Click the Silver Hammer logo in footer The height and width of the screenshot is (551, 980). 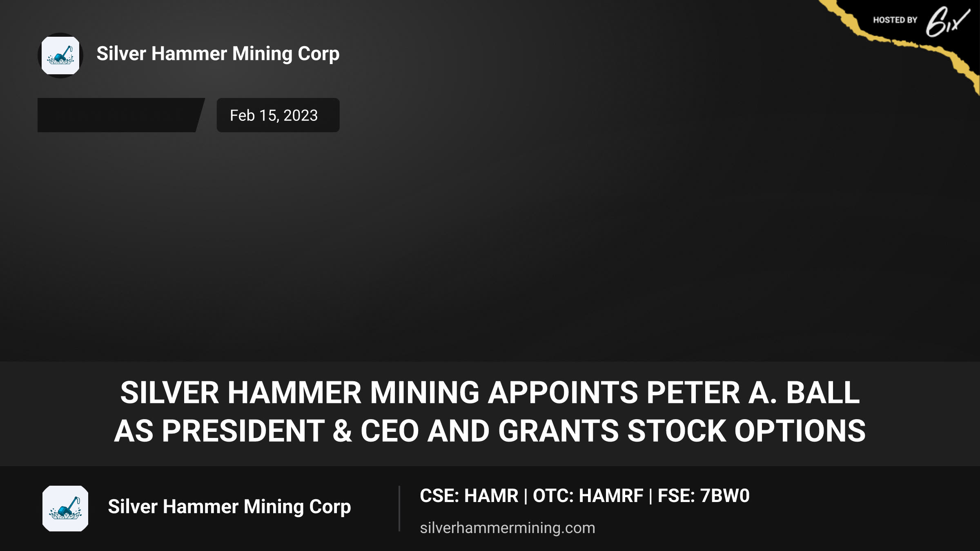click(65, 508)
